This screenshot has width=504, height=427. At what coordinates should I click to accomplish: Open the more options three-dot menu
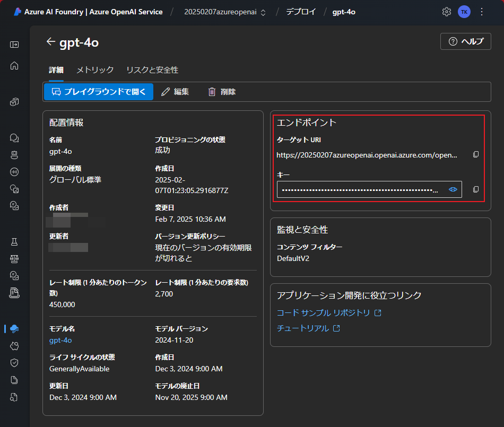tap(481, 11)
